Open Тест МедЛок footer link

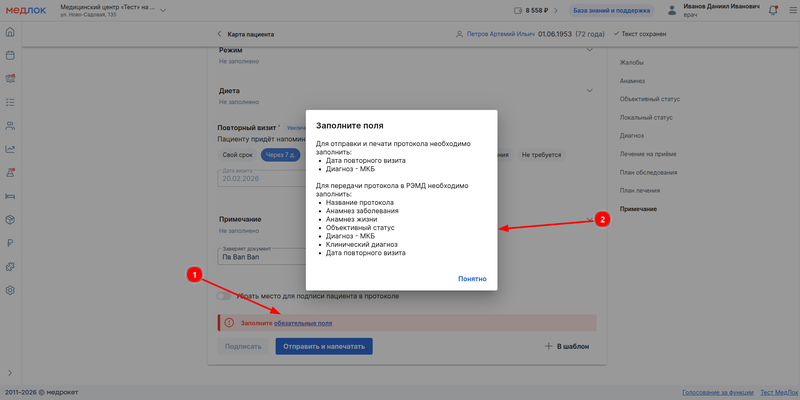(x=780, y=392)
